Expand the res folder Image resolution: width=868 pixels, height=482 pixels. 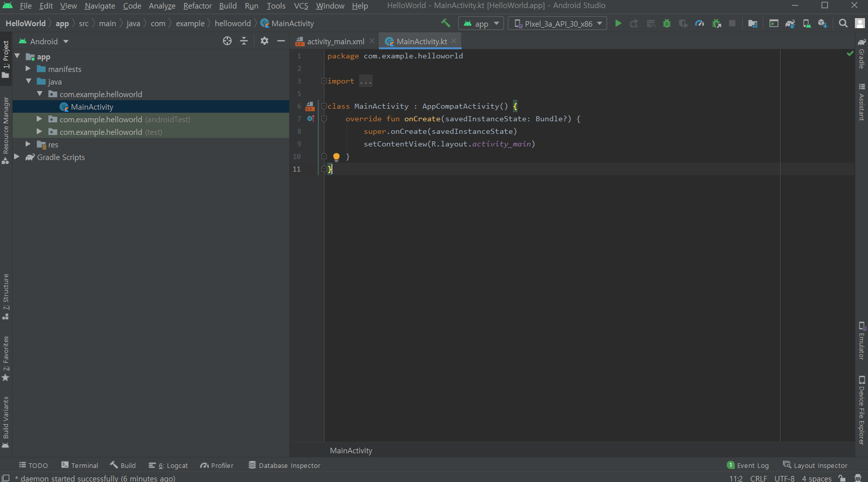coord(28,144)
